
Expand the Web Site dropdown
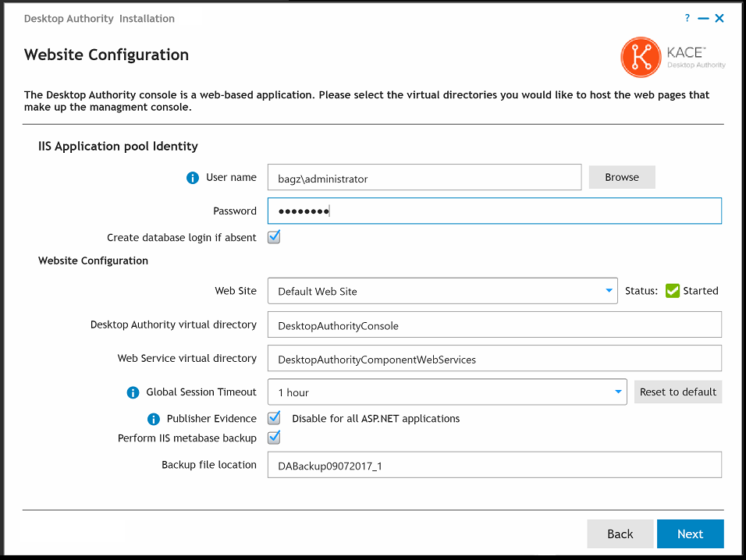[x=609, y=291]
